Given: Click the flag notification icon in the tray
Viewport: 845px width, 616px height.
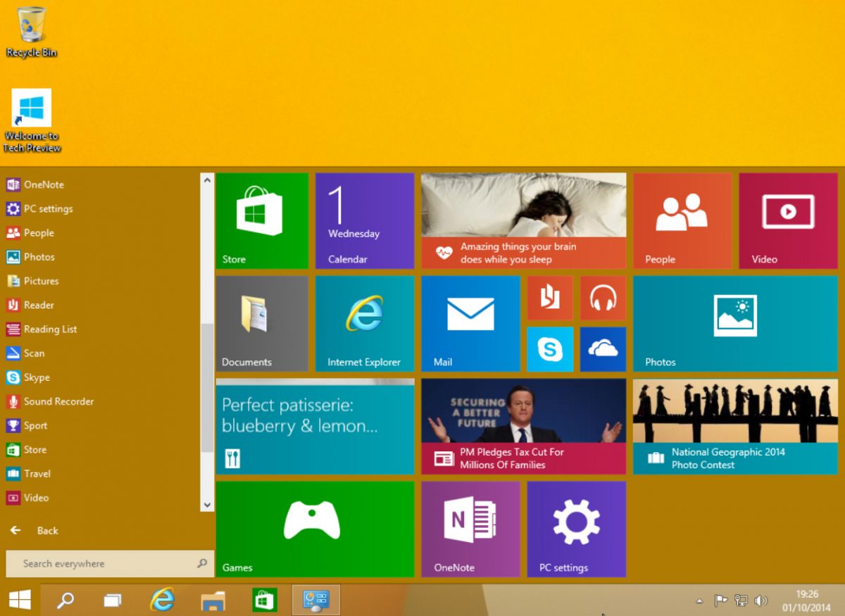Looking at the screenshot, I should coord(720,600).
